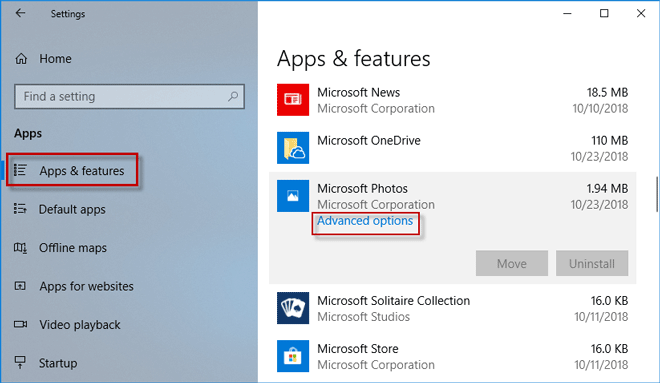Click the Startup icon

(x=20, y=362)
